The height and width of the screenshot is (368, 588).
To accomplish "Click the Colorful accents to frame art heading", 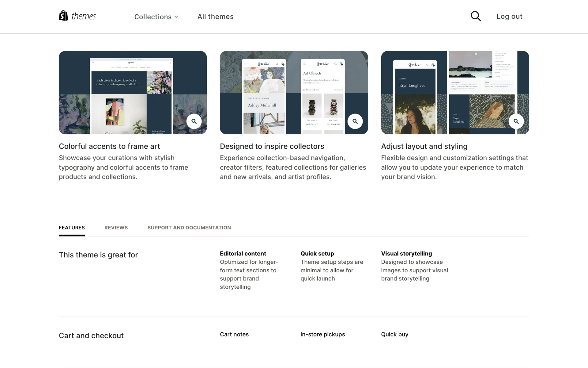I will [x=109, y=146].
